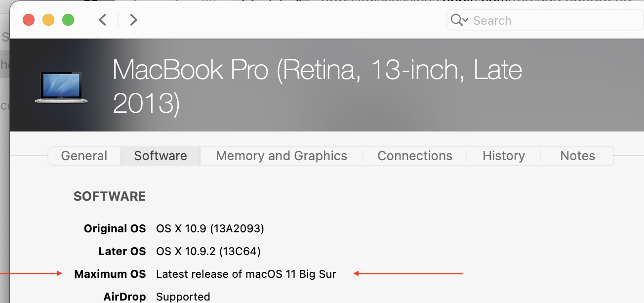This screenshot has height=303, width=644.
Task: Go forward with the right chevron arrow
Action: [x=133, y=20]
